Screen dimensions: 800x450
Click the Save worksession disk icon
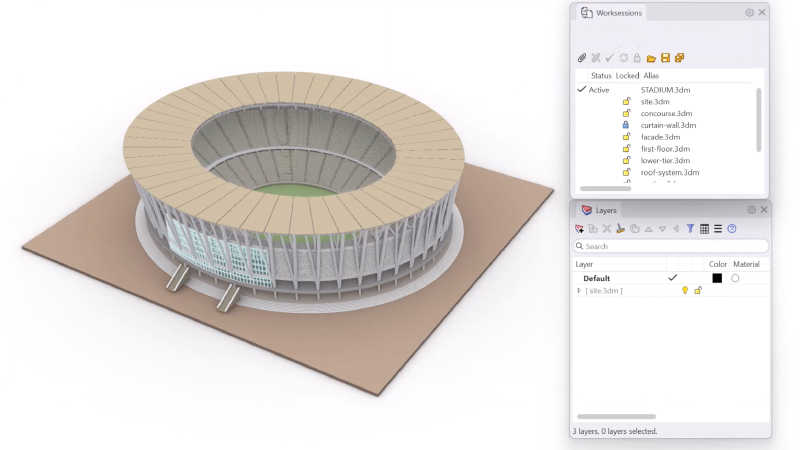[x=665, y=58]
